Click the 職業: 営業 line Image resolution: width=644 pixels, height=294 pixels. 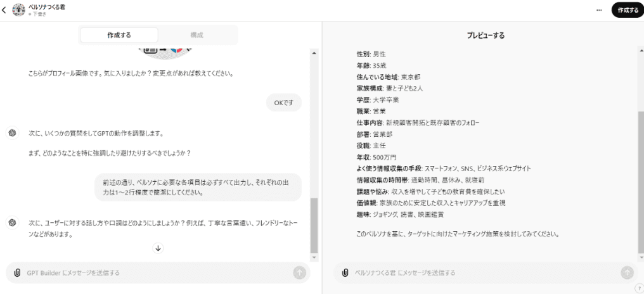[371, 112]
